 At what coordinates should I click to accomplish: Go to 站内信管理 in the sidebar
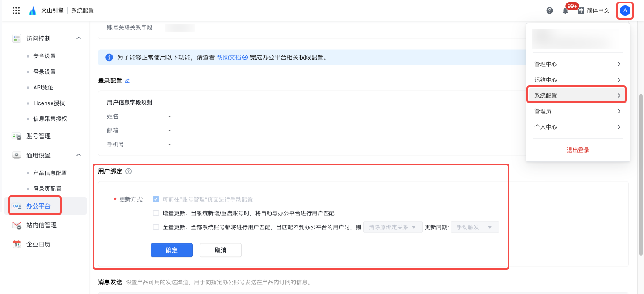(42, 225)
